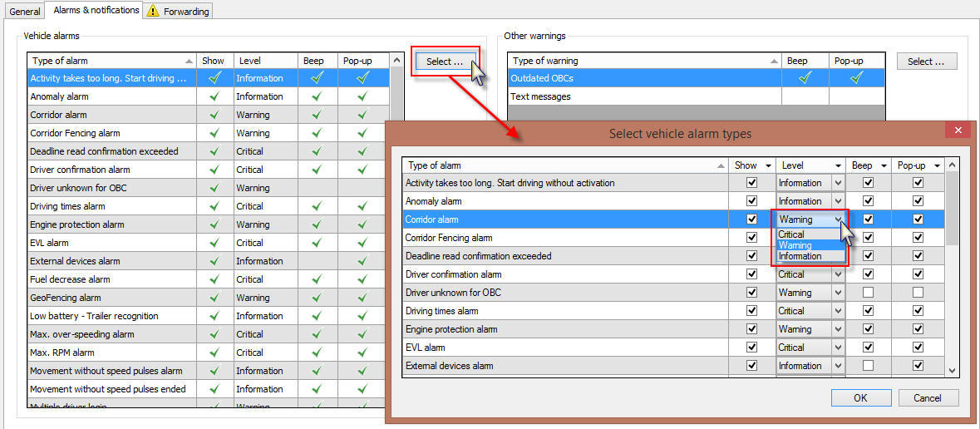
Task: Close the Select vehicle alarm types dialog
Action: pyautogui.click(x=958, y=131)
